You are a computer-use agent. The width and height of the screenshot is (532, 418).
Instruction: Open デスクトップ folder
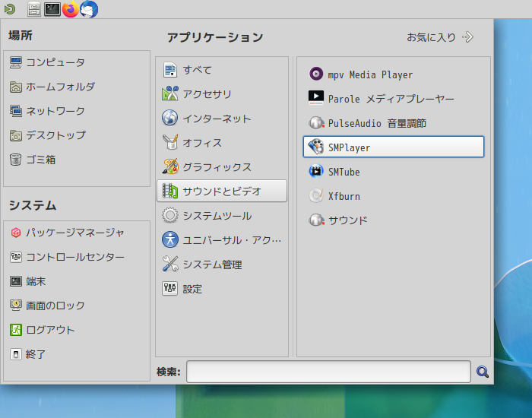click(x=77, y=135)
